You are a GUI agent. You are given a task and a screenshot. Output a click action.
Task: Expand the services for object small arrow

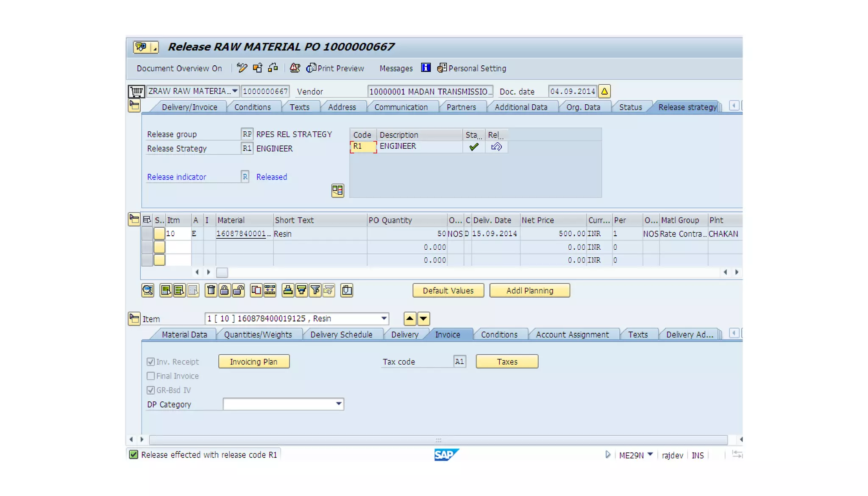pos(154,47)
